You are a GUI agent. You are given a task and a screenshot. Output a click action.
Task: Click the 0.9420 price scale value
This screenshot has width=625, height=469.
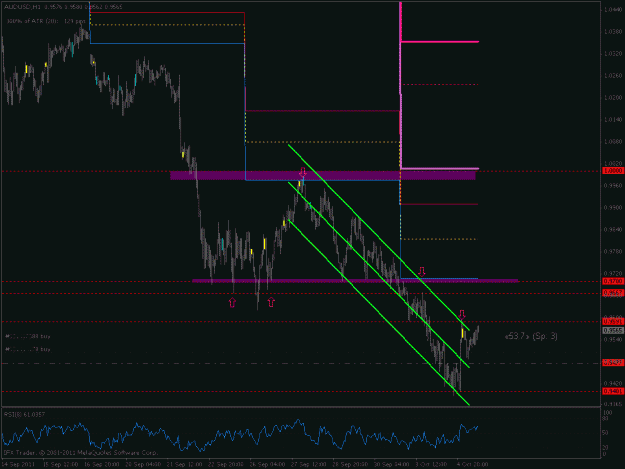[613, 383]
